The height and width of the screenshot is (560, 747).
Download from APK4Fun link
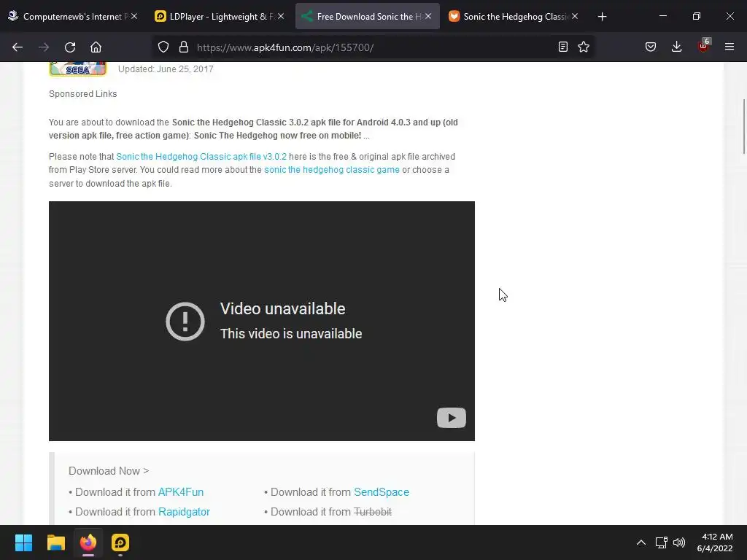(x=181, y=492)
